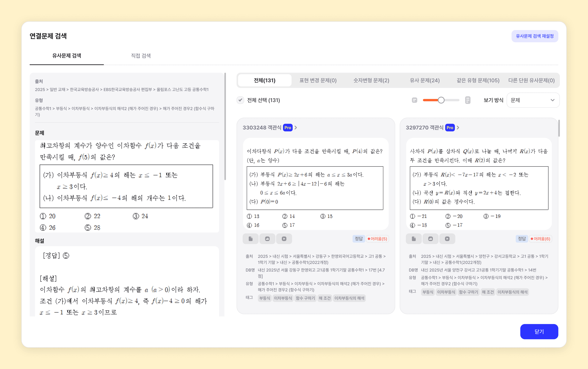Click 이차부등식의 해석 tag on card 3303248
Viewport: 588px width, 369px height.
350,298
